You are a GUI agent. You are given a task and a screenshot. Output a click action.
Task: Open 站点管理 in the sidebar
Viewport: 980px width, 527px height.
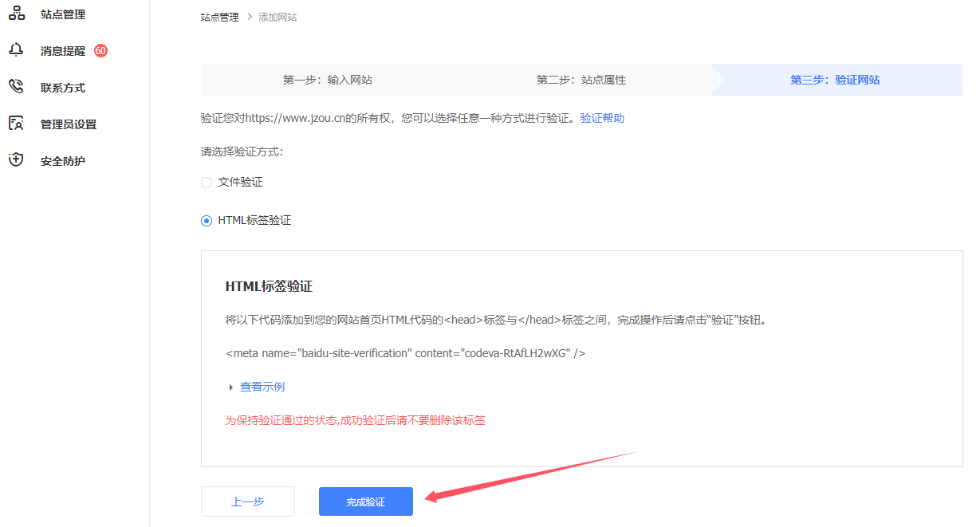(63, 14)
